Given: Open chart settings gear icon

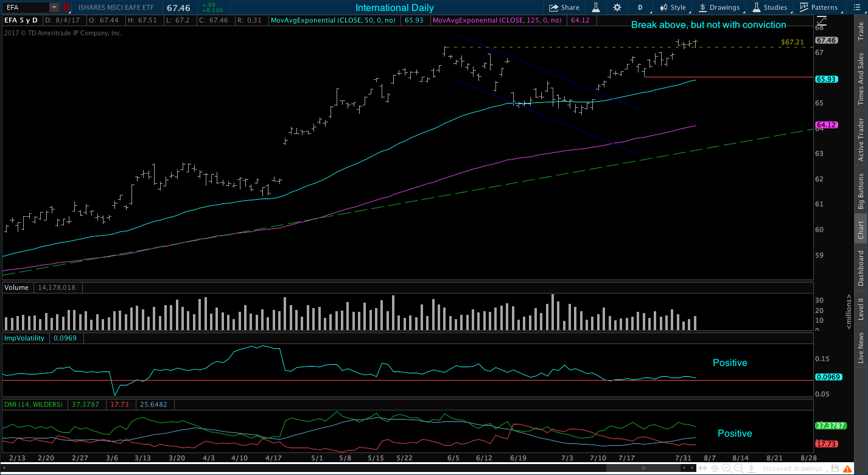Looking at the screenshot, I should [x=617, y=7].
